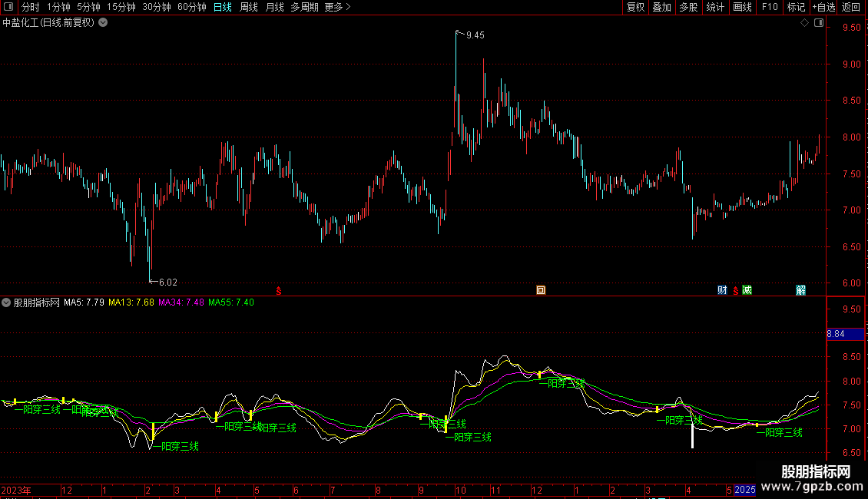Click the diamond icon above the chart
The width and height of the screenshot is (868, 499).
pos(804,23)
